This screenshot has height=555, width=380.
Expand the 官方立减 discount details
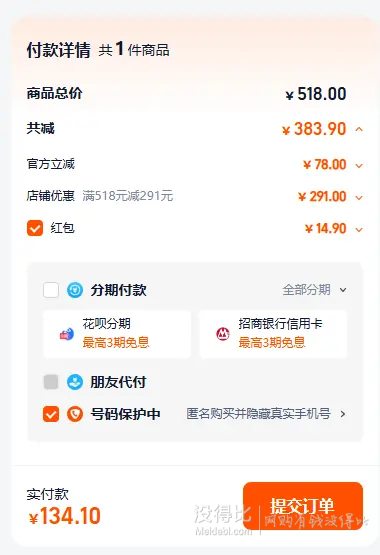click(359, 166)
